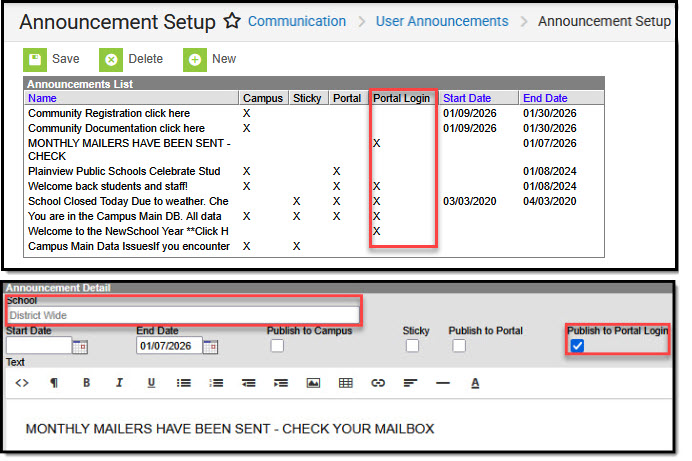The image size is (692, 461).
Task: Click start date 03/03/2020 cell
Action: (470, 201)
